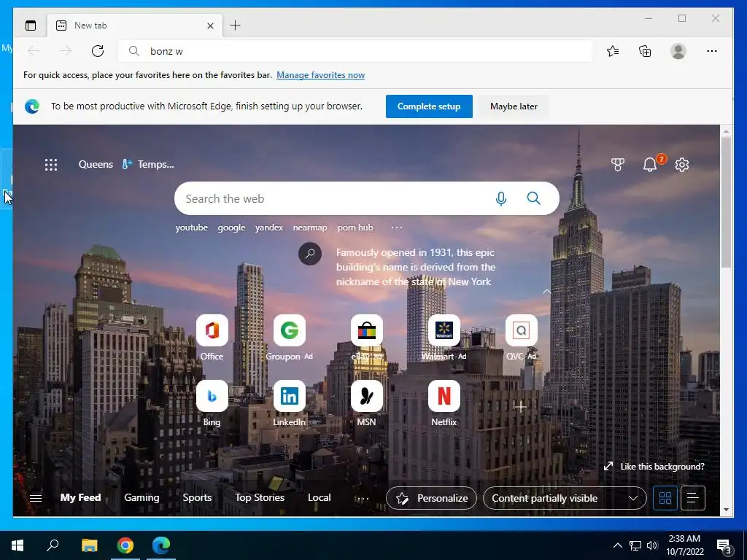Open Google Chrome from taskbar
747x560 pixels.
point(125,545)
